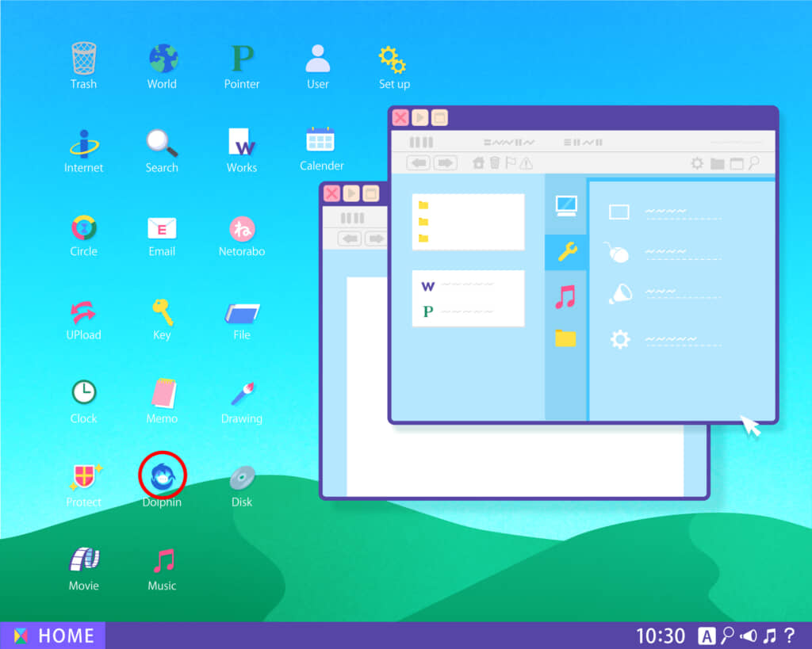The image size is (812, 649).
Task: Open the Protect shield icon
Action: click(83, 478)
